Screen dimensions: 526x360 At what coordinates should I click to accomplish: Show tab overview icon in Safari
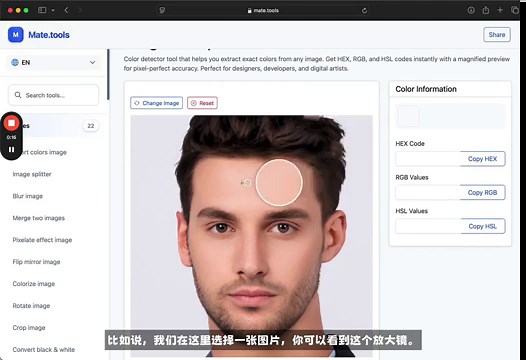point(515,10)
